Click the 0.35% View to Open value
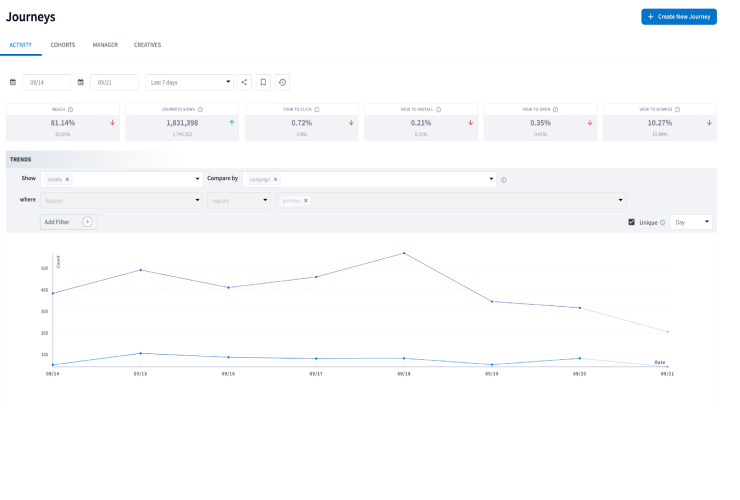740x500 pixels. point(540,123)
